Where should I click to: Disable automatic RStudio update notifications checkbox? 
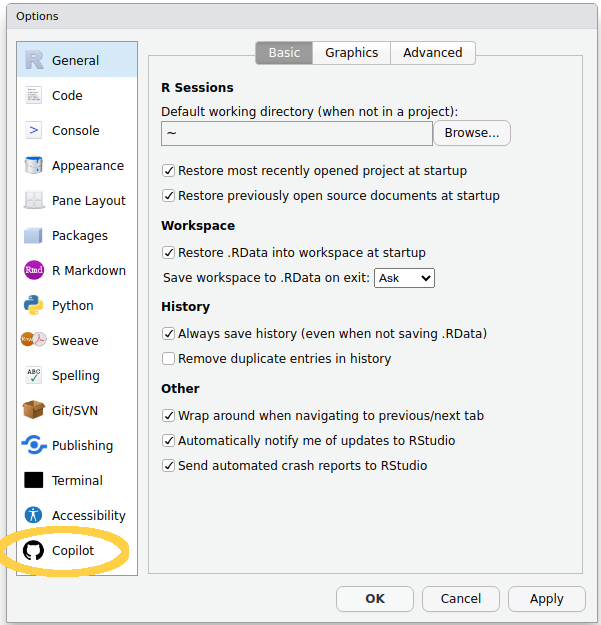point(168,441)
